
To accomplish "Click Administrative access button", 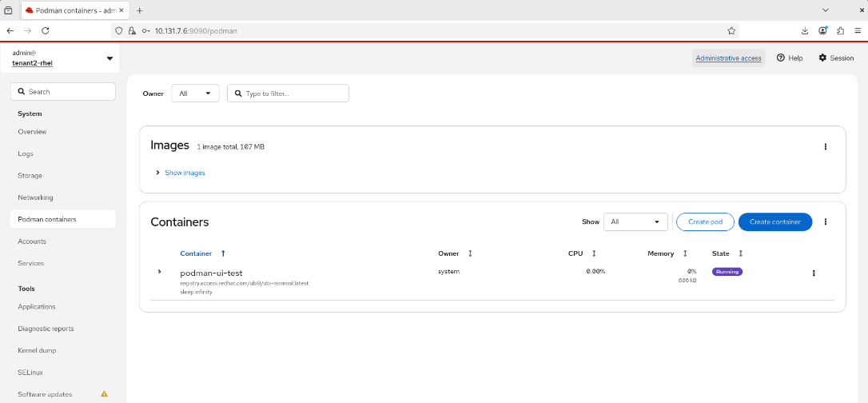I will point(728,58).
